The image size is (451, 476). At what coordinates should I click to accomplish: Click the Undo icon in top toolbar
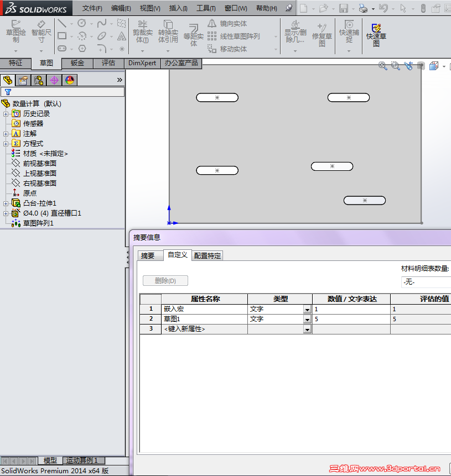(383, 8)
